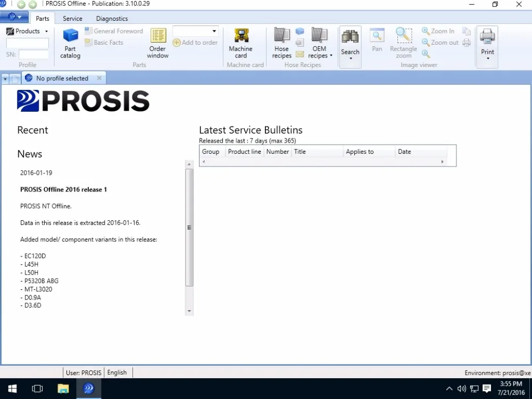This screenshot has width=532, height=399.
Task: Click the PROSIS taskbar icon
Action: (x=88, y=388)
